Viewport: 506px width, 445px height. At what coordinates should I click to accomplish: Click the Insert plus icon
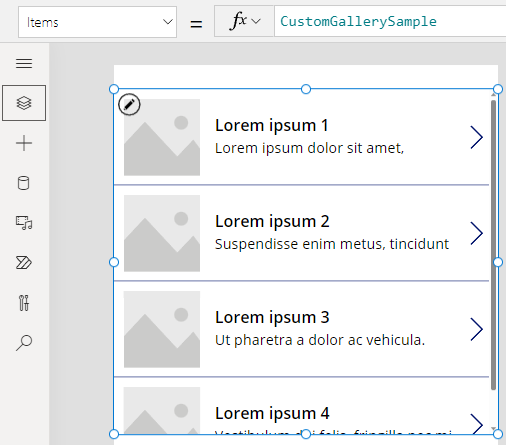[24, 143]
